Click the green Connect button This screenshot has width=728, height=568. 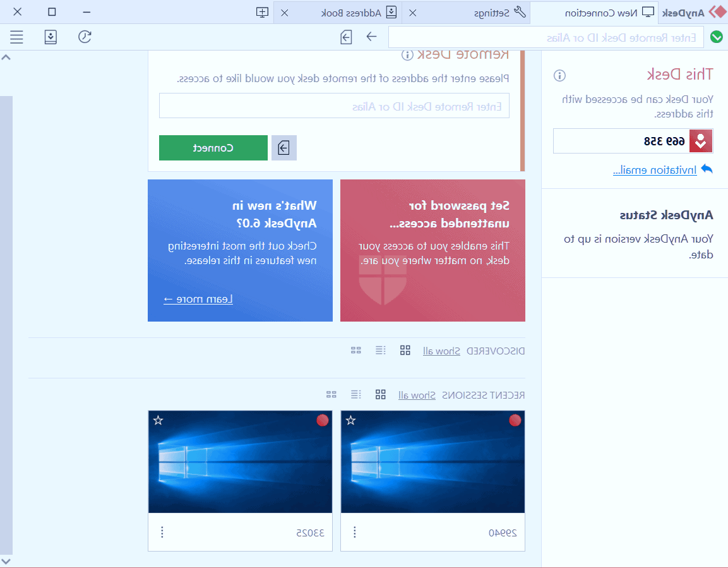click(x=213, y=147)
